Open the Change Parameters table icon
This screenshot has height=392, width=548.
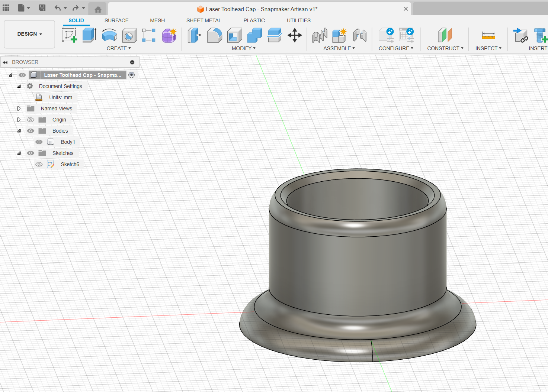[406, 35]
